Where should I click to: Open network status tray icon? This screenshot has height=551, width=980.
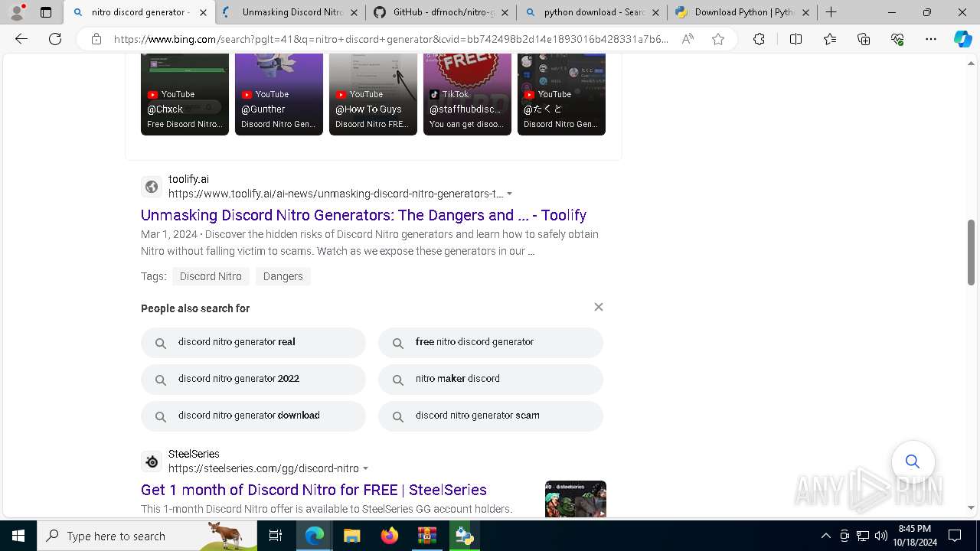coord(863,536)
